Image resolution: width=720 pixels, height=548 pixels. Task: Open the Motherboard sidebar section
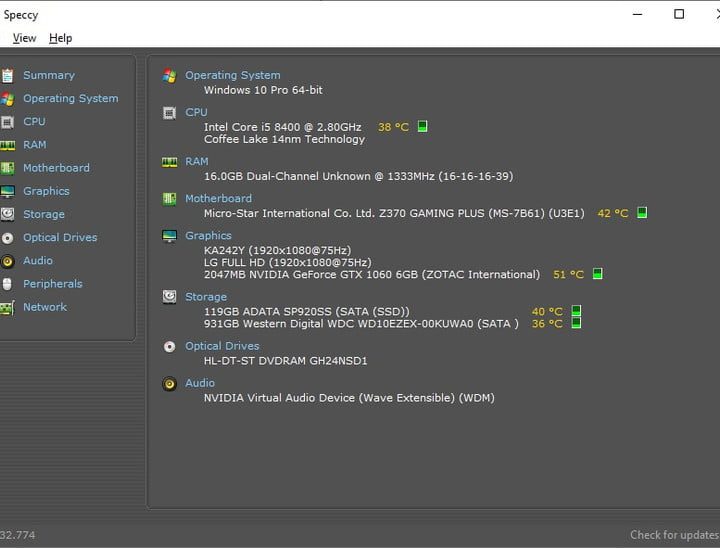(x=56, y=168)
